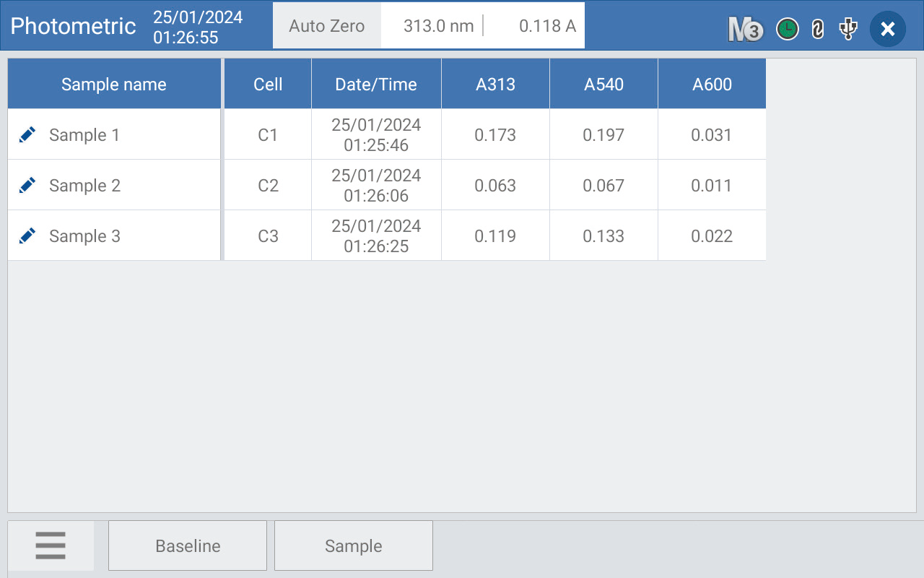Click the Auto Zero button
The height and width of the screenshot is (578, 924).
coord(327,26)
